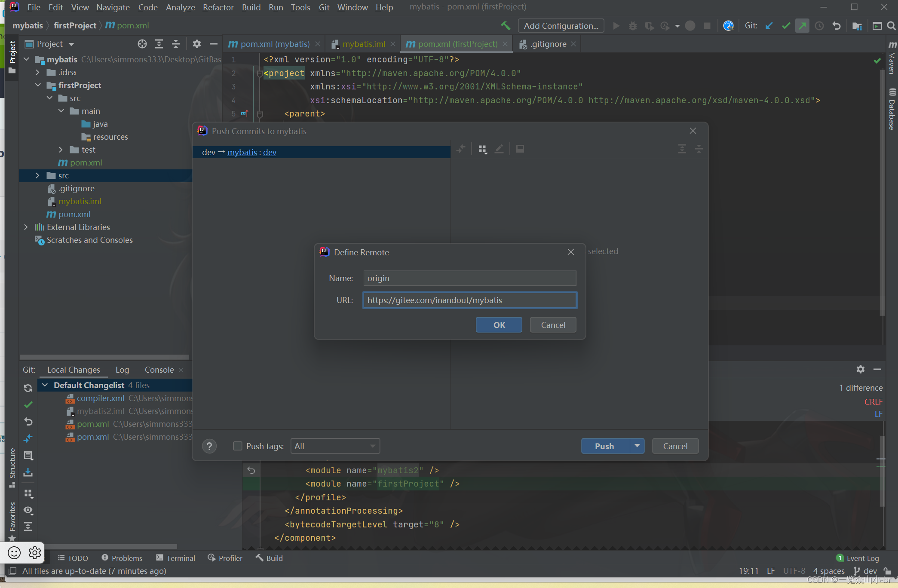Click the Git commit checkmark icon

click(x=786, y=26)
